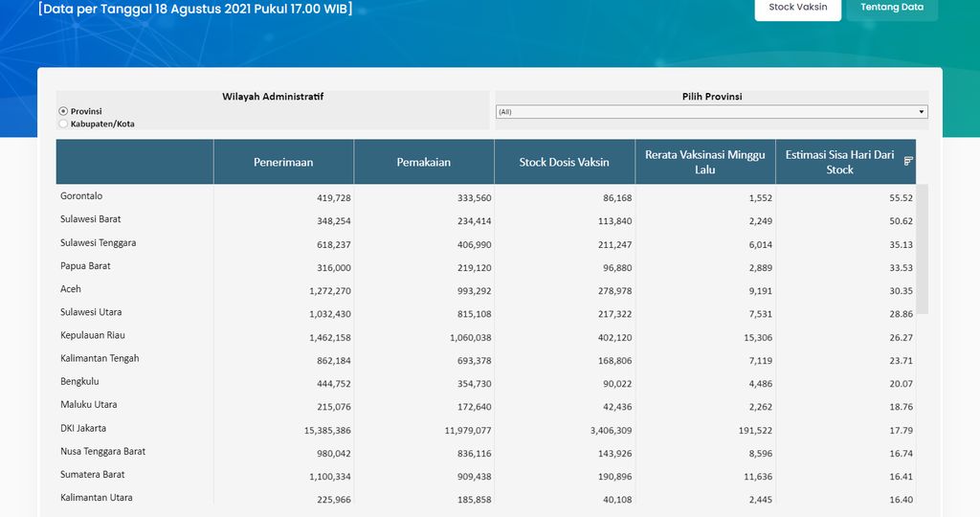This screenshot has height=517, width=980.
Task: Click Nusa Tenggara Barat's estimate 16.74
Action: 902,454
